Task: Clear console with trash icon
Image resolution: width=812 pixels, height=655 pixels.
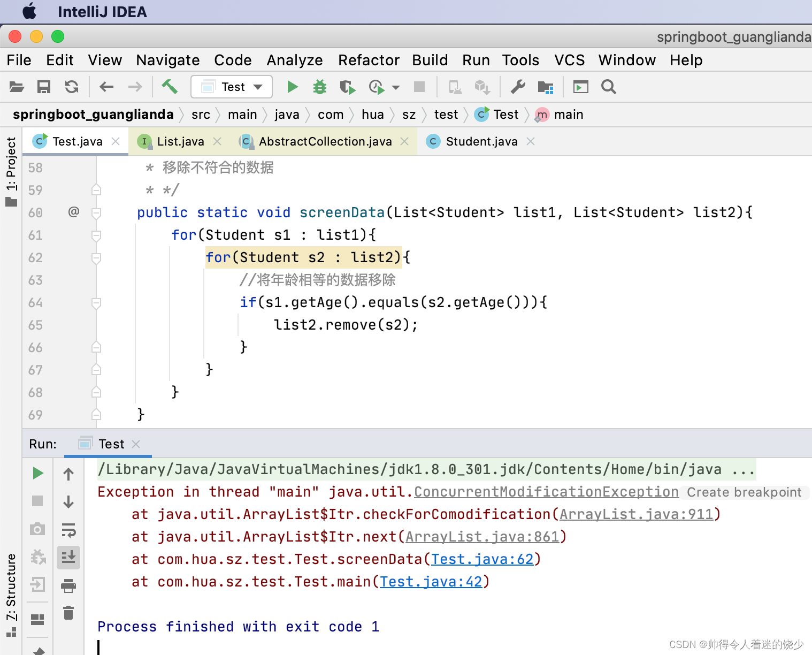Action: click(x=68, y=613)
